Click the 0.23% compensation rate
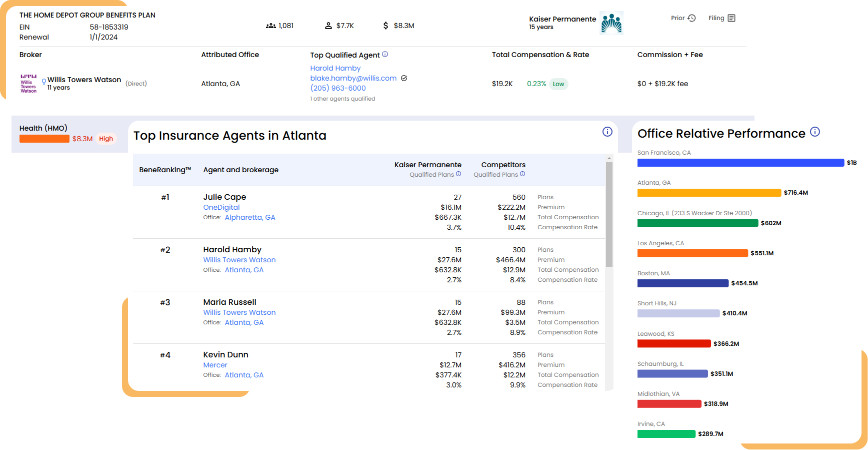 pyautogui.click(x=536, y=84)
